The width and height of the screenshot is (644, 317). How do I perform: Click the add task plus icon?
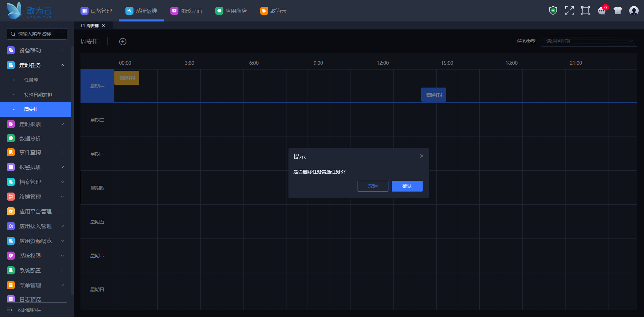[123, 42]
